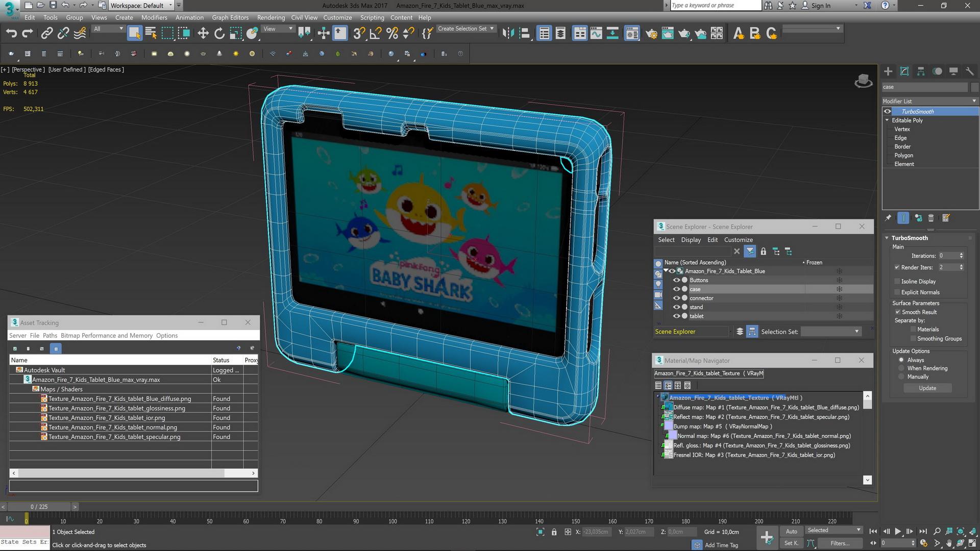Open the Paths menu in Asset Tracking
The height and width of the screenshot is (551, 980).
tap(50, 335)
